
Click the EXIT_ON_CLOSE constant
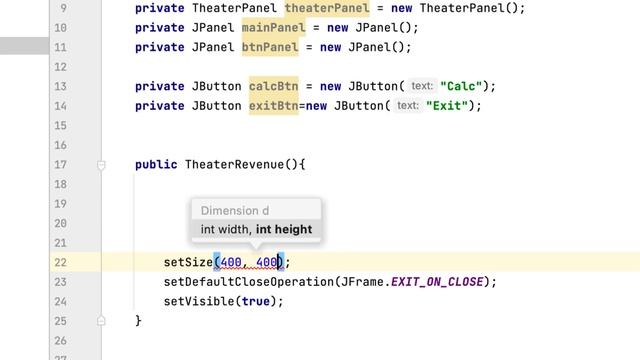pyautogui.click(x=437, y=282)
